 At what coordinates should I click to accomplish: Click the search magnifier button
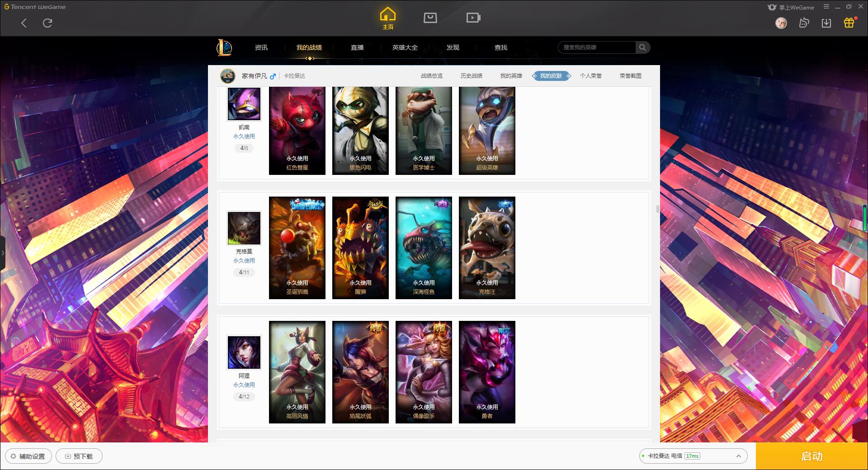[642, 47]
